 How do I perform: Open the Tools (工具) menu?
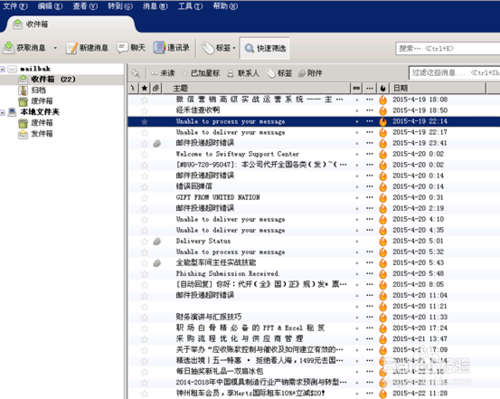(x=190, y=6)
